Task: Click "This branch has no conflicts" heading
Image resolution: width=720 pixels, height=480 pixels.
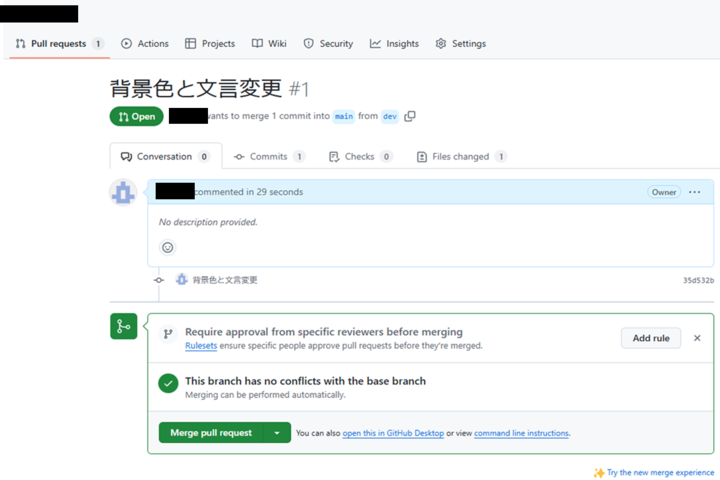Action: 305,381
